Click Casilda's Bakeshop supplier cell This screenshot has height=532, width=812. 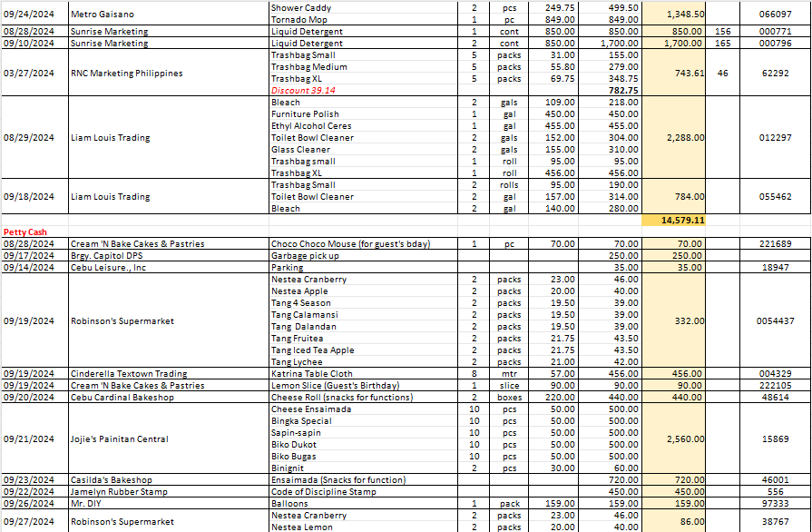click(169, 479)
